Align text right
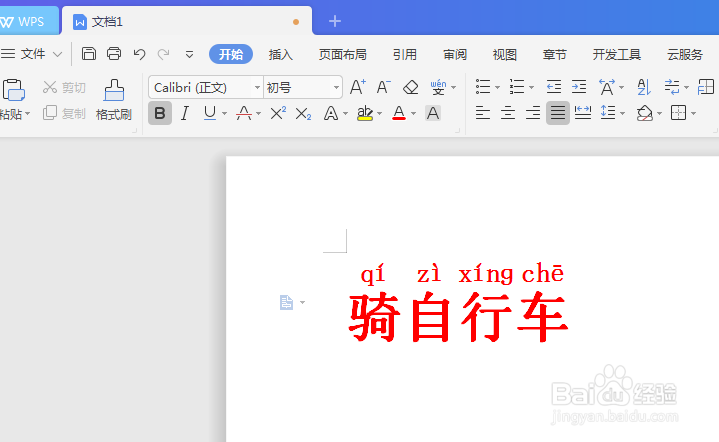The height and width of the screenshot is (442, 719). point(533,113)
